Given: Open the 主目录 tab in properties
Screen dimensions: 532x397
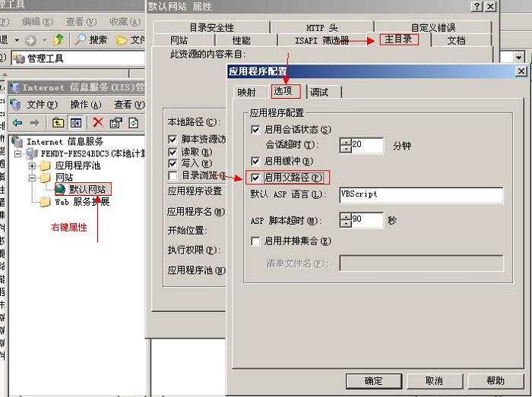Looking at the screenshot, I should (x=399, y=39).
